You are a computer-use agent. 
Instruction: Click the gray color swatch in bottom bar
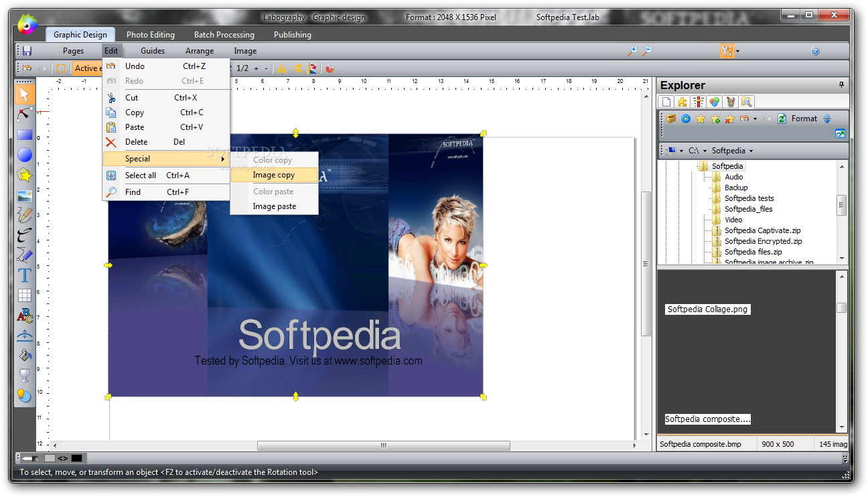pyautogui.click(x=50, y=458)
